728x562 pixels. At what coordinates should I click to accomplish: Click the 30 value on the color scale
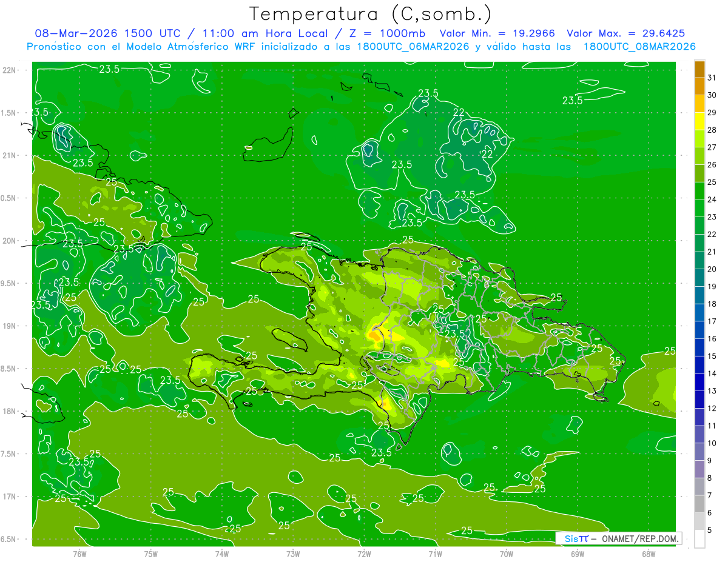pyautogui.click(x=712, y=95)
